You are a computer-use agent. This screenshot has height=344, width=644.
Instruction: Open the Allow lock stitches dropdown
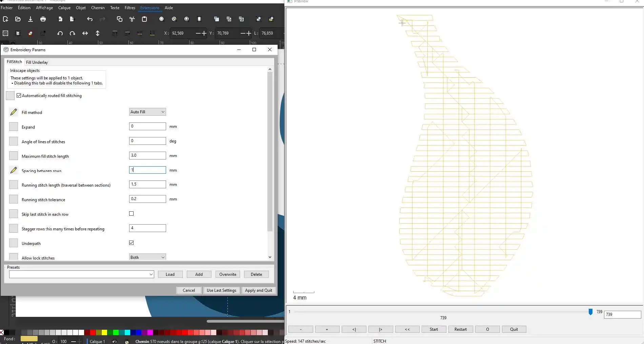[147, 257]
